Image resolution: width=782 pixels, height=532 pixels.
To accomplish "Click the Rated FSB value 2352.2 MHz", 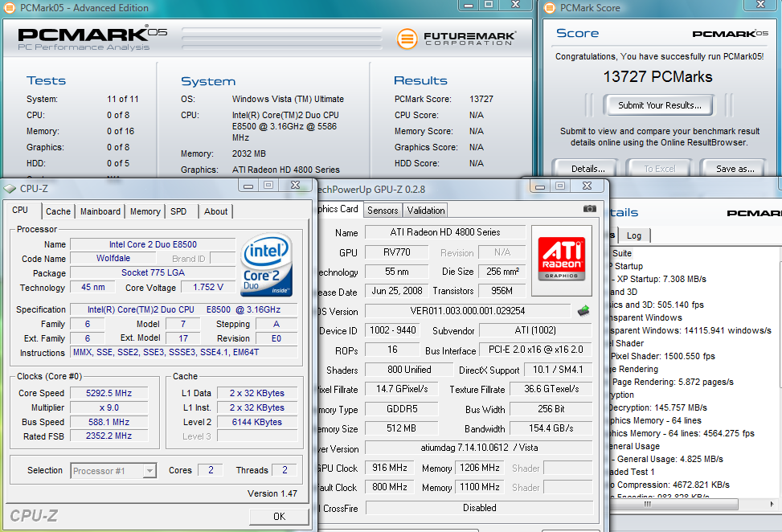I will pos(108,436).
